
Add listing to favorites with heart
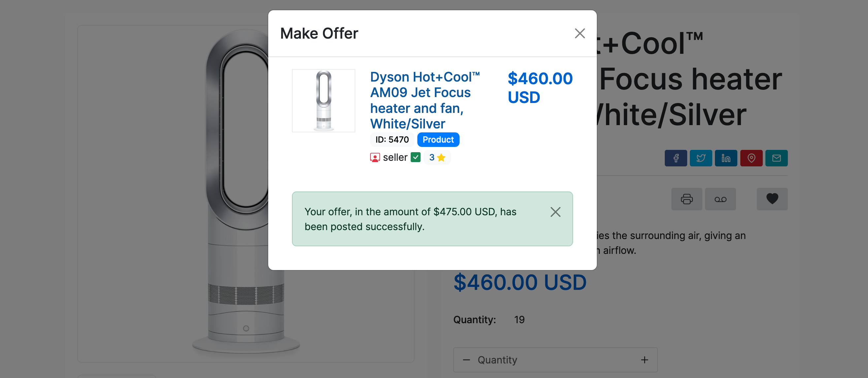[x=772, y=199]
